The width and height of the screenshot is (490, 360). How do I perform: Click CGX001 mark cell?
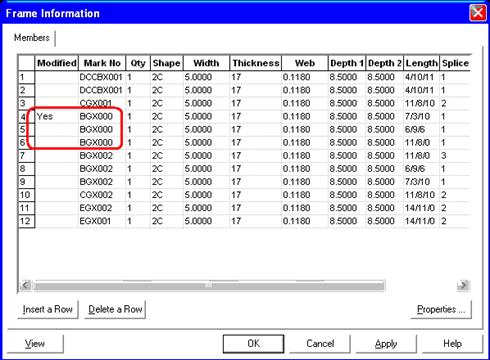[x=102, y=103]
